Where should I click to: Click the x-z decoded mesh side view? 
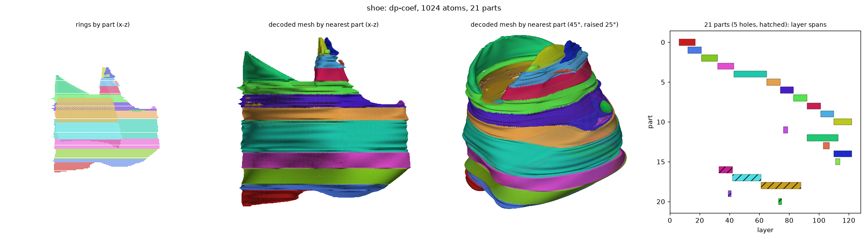pyautogui.click(x=324, y=122)
